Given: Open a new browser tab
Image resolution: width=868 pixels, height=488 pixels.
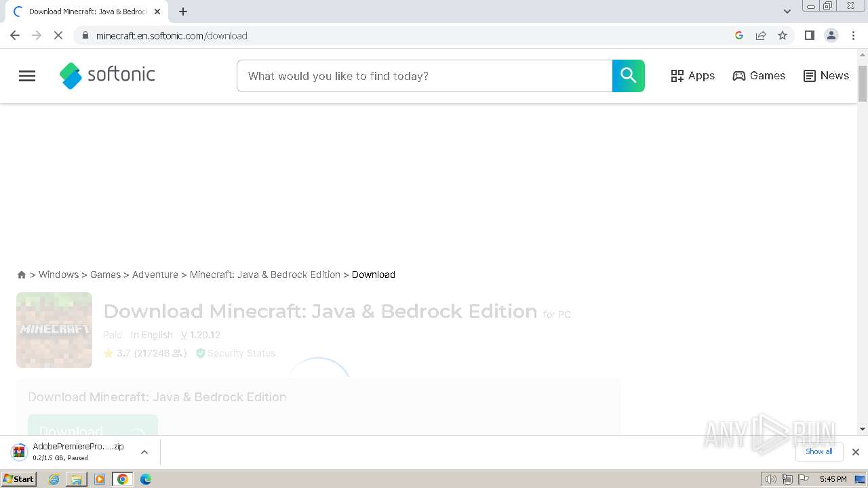Looking at the screenshot, I should pos(183,12).
